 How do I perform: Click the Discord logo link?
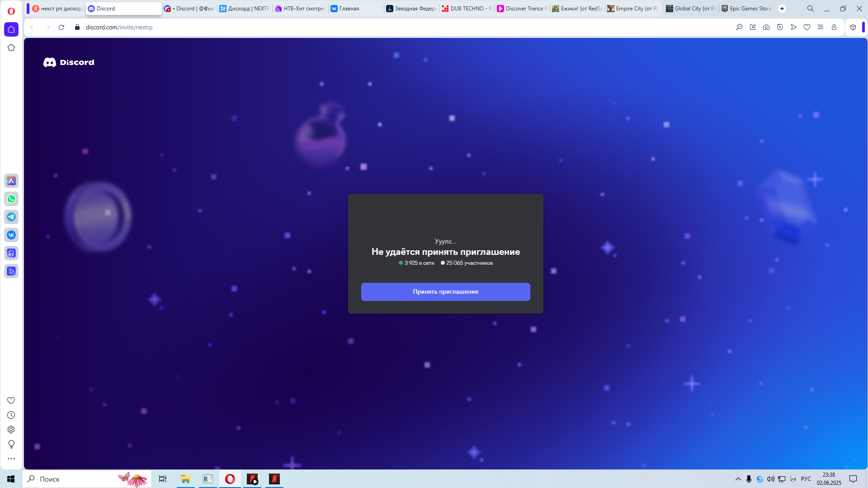point(69,62)
